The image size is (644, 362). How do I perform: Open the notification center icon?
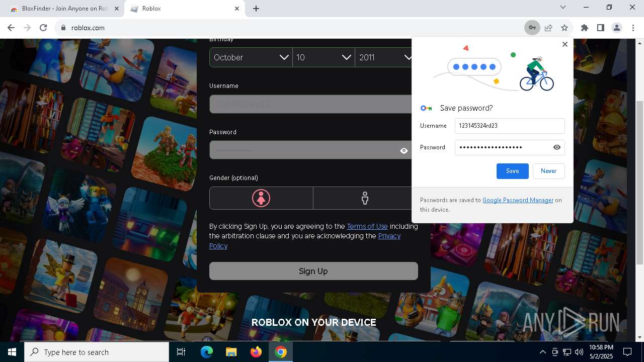coord(627,352)
